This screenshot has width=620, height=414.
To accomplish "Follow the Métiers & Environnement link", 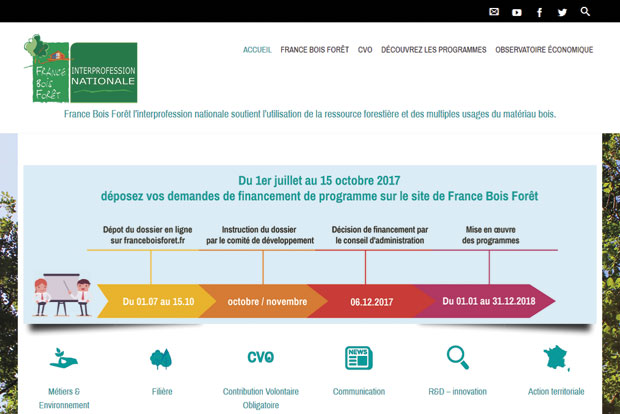I will (x=64, y=398).
